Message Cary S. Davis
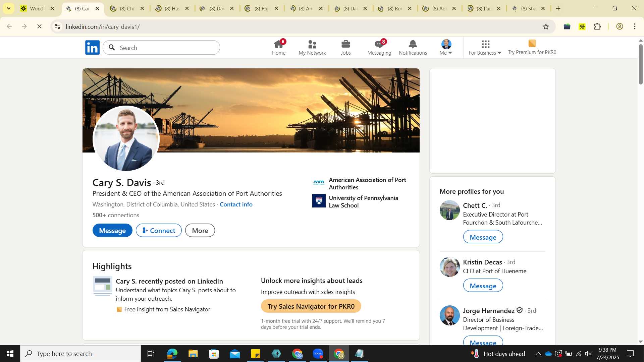 pyautogui.click(x=112, y=230)
